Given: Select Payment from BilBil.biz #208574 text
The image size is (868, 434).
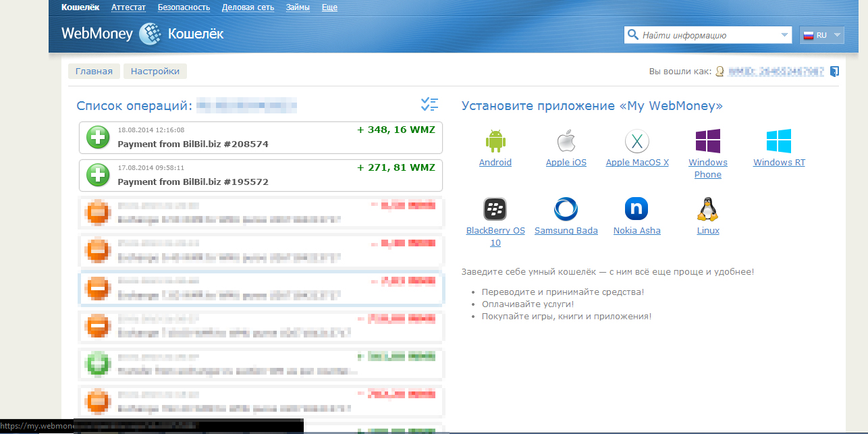Looking at the screenshot, I should point(193,144).
